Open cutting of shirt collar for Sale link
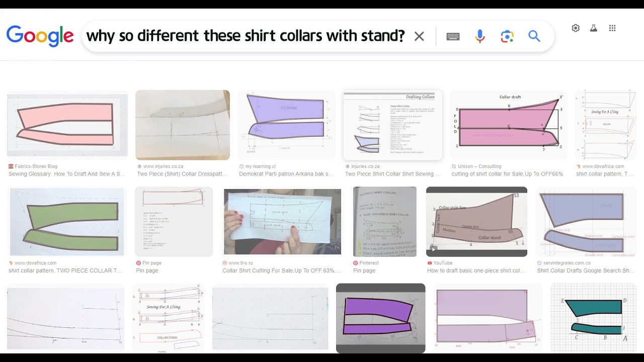This screenshot has width=644, height=362. pos(507,174)
